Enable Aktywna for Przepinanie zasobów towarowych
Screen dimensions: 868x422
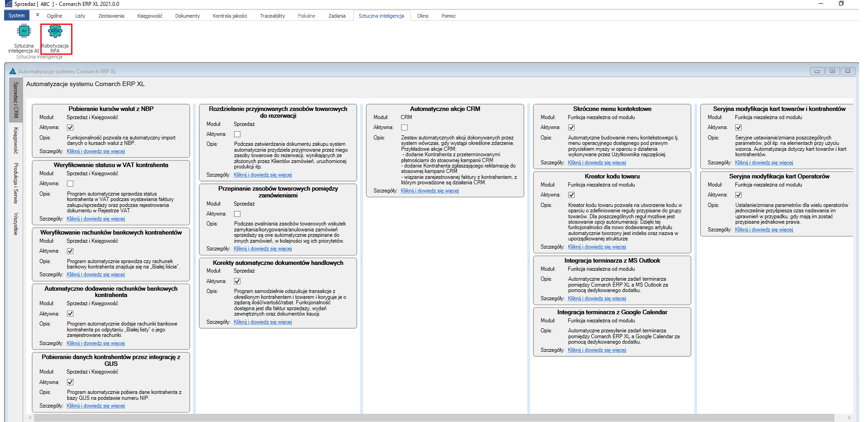pos(237,214)
